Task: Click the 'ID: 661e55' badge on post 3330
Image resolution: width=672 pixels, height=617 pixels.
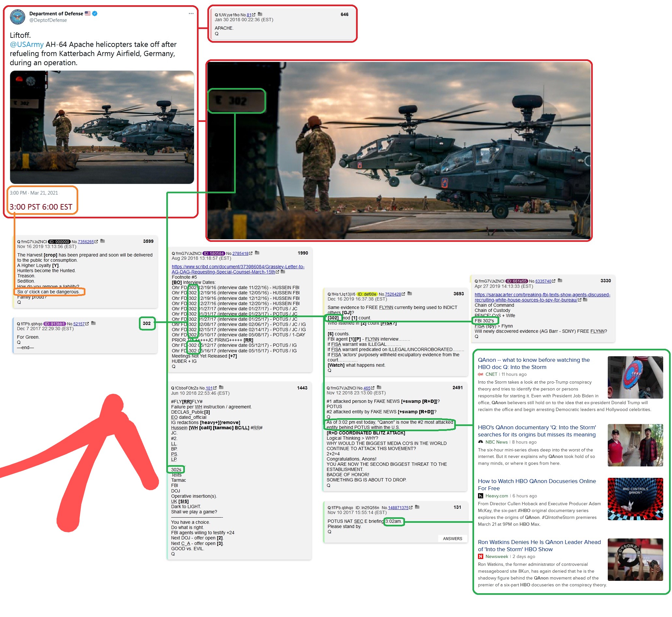Action: pos(517,281)
